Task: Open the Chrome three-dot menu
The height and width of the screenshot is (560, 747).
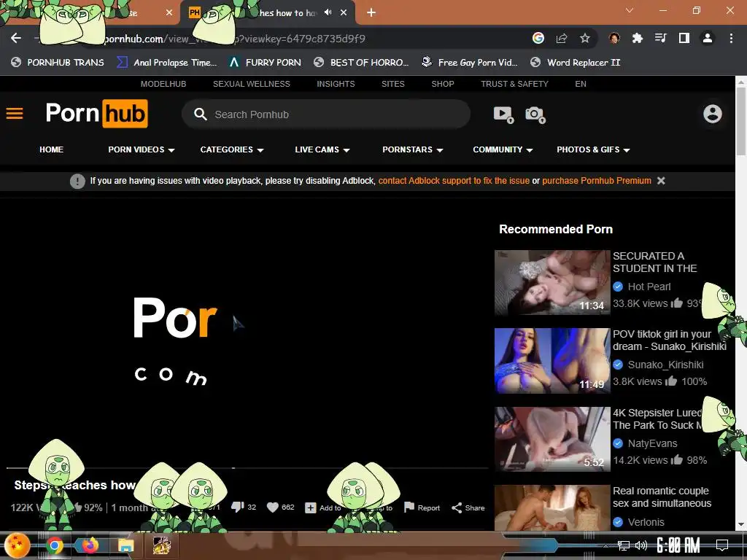Action: (x=731, y=38)
